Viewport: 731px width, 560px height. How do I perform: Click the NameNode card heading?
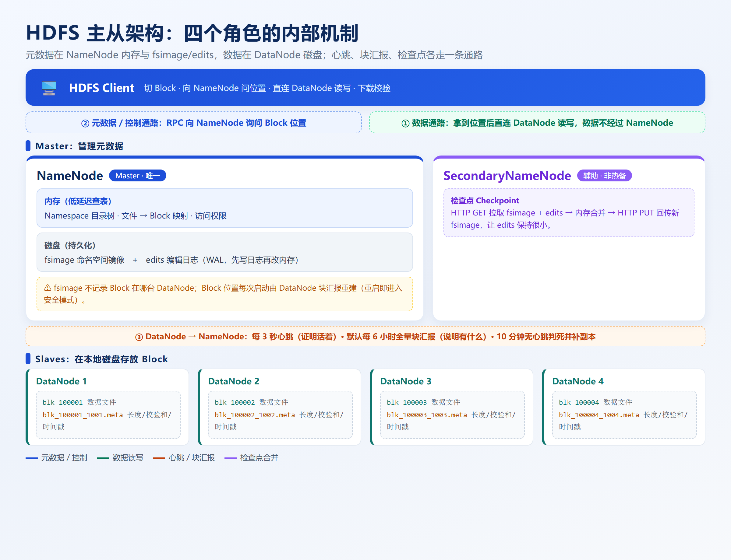tap(70, 176)
